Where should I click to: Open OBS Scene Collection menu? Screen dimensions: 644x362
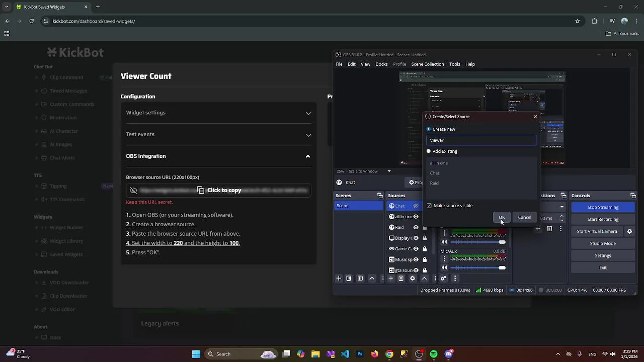point(428,64)
